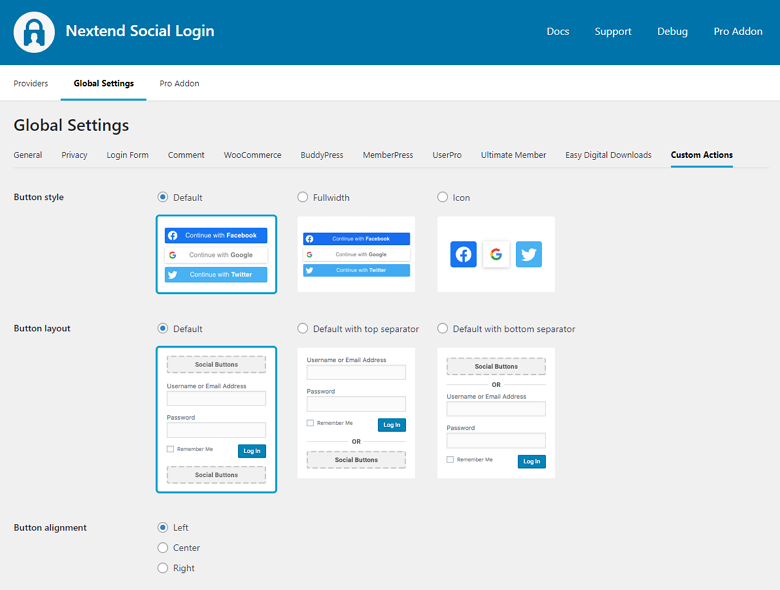
Task: Open the Debug link in header
Action: tap(672, 32)
